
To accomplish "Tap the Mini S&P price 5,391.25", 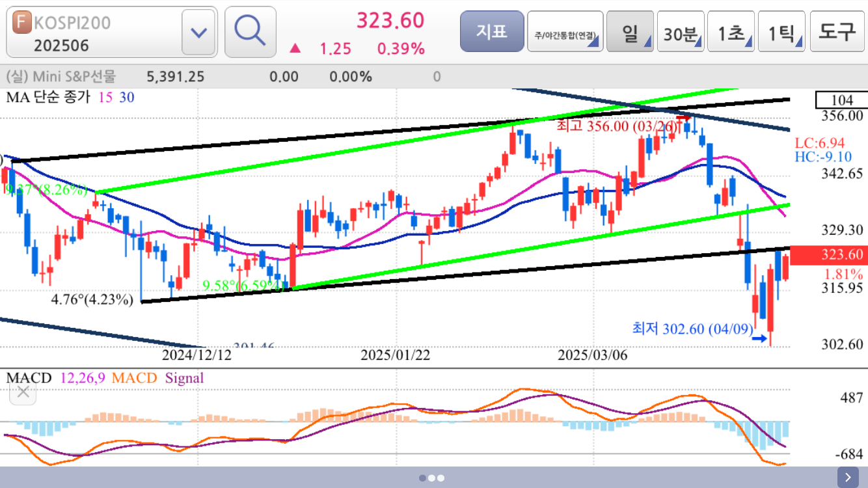I will (x=176, y=77).
